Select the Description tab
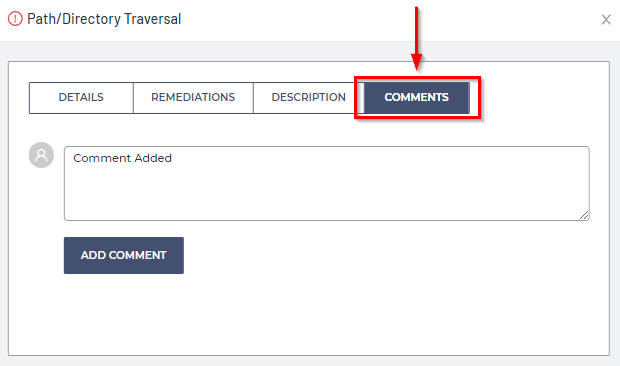The height and width of the screenshot is (366, 620). tap(308, 98)
